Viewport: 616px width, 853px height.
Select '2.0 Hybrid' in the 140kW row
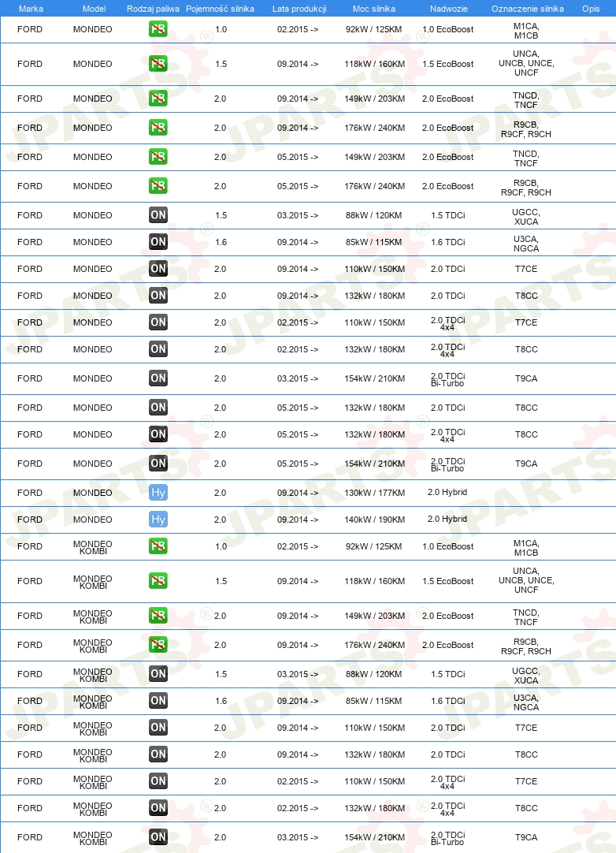[447, 519]
